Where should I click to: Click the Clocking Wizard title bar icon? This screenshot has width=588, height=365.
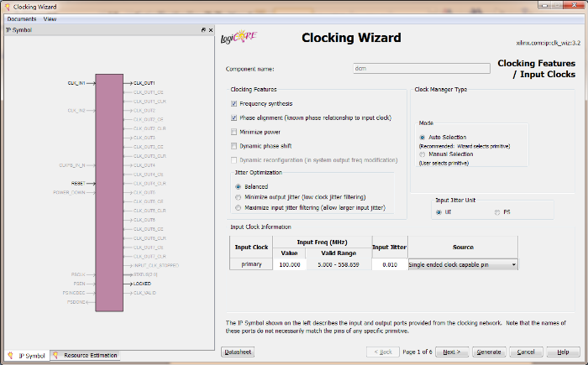7,7
